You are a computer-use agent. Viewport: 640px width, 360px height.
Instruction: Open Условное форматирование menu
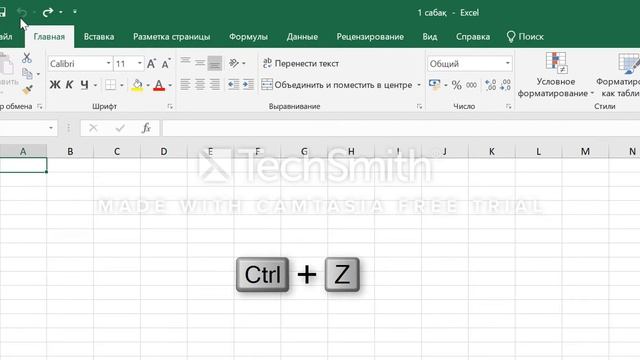click(556, 75)
